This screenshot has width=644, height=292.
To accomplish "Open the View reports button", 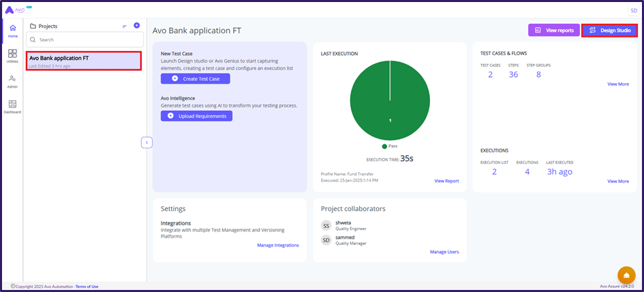I will click(x=553, y=31).
